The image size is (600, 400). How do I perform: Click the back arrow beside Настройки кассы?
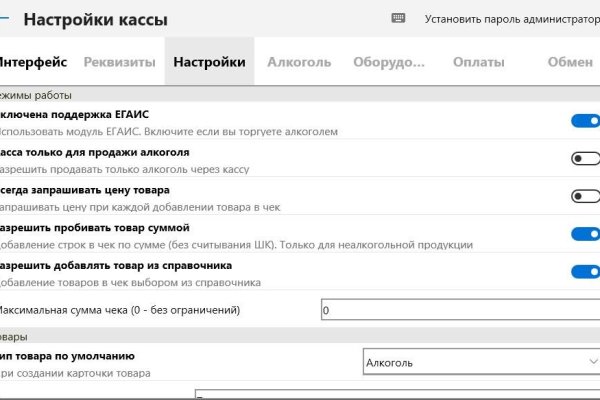tap(4, 19)
